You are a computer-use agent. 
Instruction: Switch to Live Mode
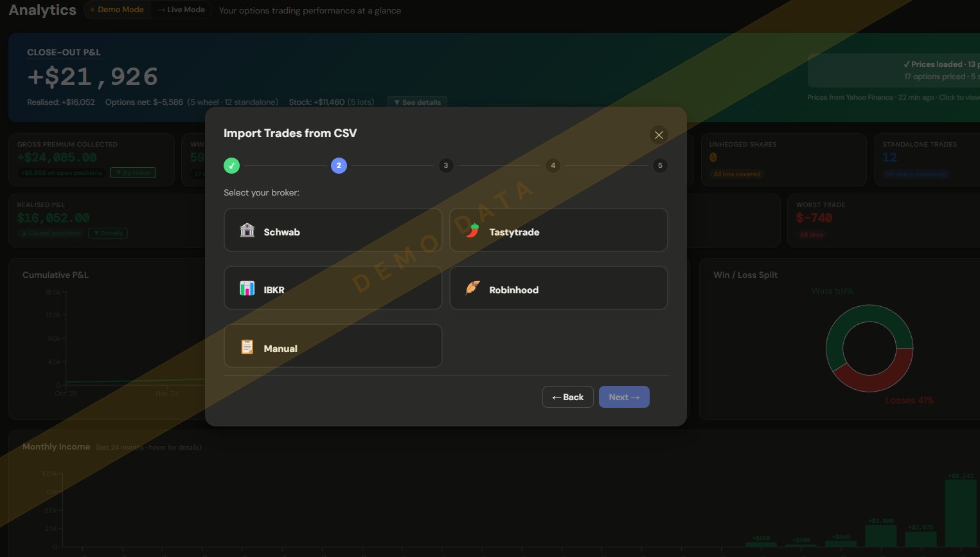[181, 10]
